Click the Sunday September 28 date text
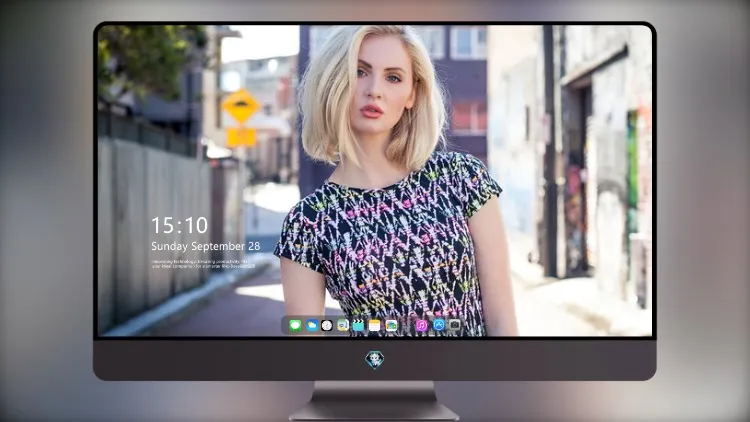The width and height of the screenshot is (750, 422). coord(206,246)
